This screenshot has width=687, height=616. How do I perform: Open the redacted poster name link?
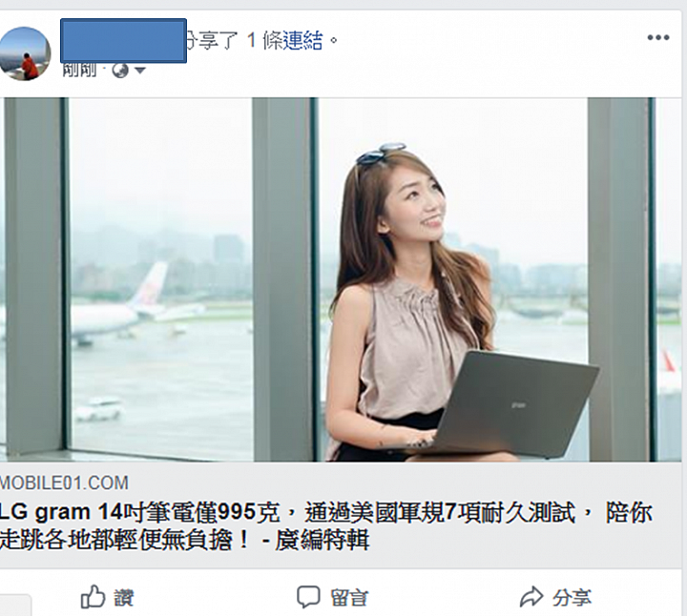point(123,41)
